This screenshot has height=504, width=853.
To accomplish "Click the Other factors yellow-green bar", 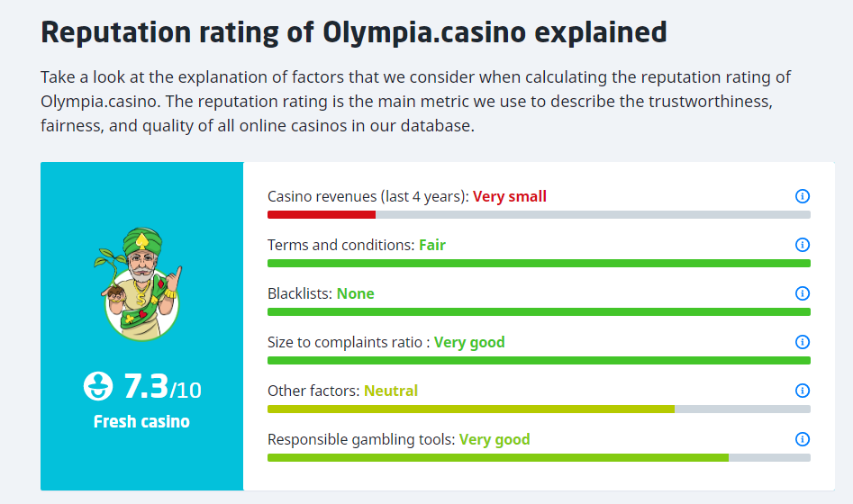I will point(471,409).
